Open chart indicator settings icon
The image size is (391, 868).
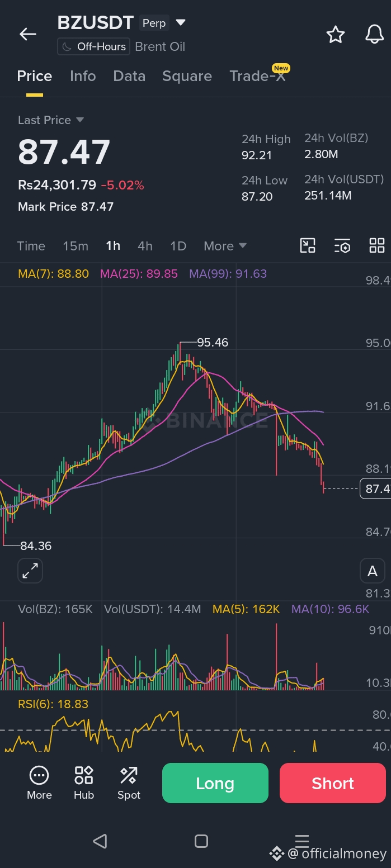[342, 246]
